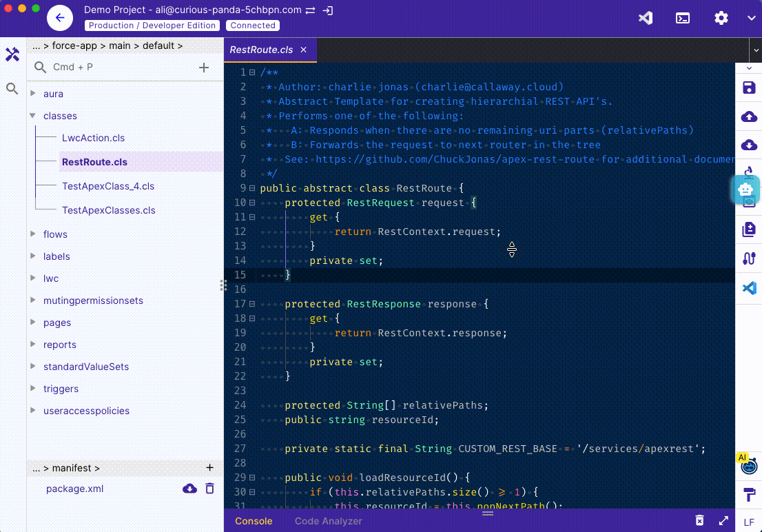Expand the aura folder
This screenshot has width=762, height=532.
33,93
